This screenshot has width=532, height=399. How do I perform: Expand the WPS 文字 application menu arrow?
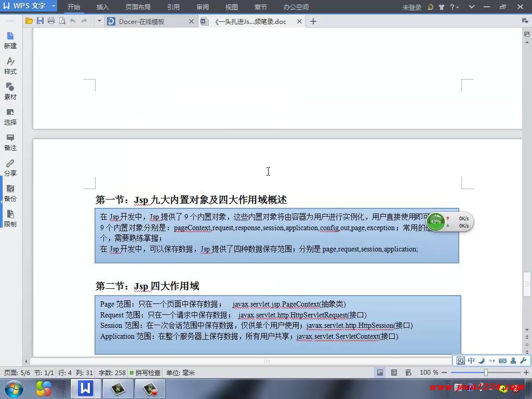point(54,6)
